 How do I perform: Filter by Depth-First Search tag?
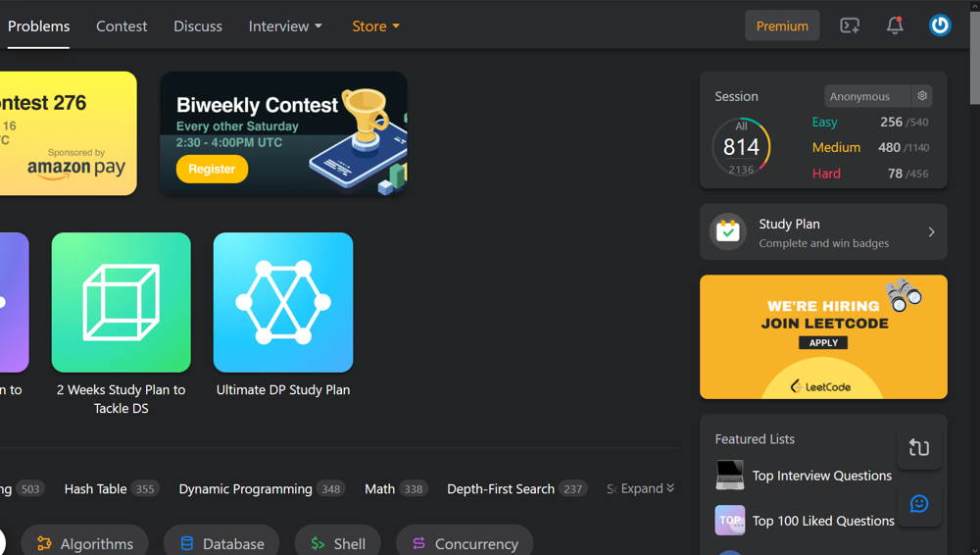(x=516, y=488)
